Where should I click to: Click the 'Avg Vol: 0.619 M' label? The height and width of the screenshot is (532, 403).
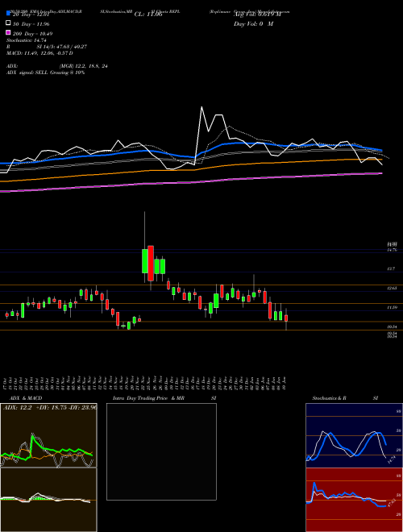pos(257,15)
